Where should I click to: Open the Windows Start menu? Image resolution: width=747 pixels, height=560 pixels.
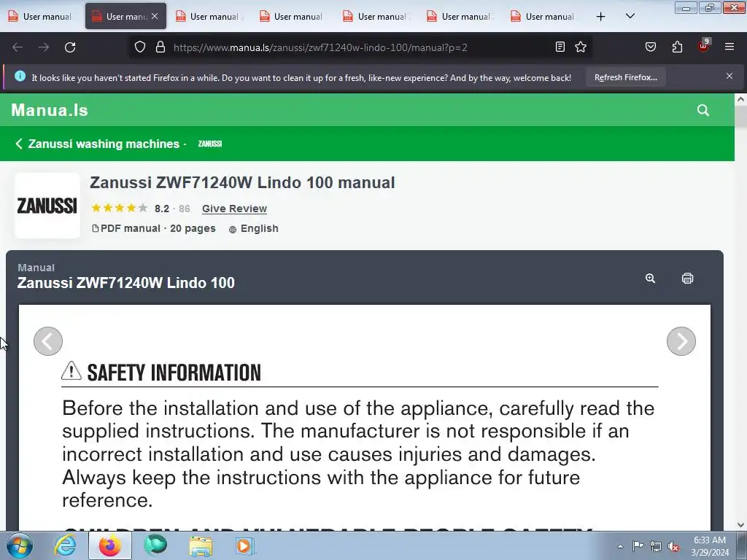pyautogui.click(x=20, y=545)
